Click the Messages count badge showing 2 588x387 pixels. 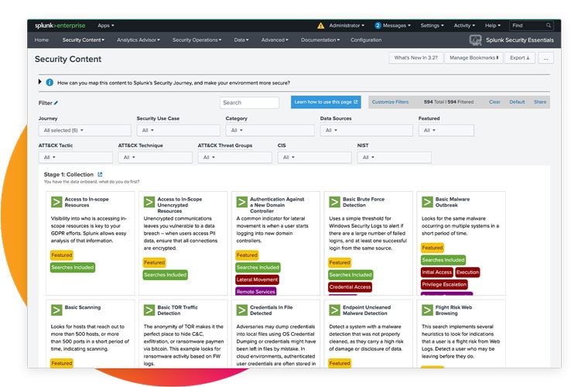(378, 26)
